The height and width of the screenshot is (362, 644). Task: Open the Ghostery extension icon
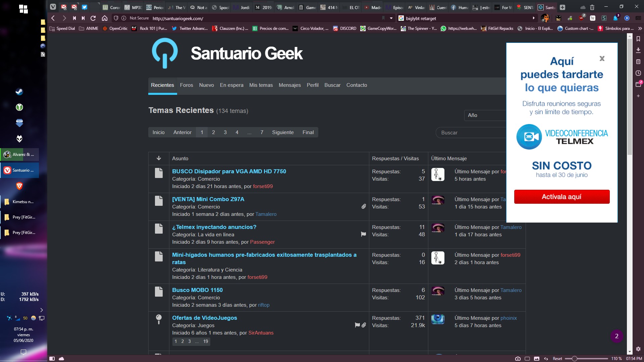click(x=615, y=18)
